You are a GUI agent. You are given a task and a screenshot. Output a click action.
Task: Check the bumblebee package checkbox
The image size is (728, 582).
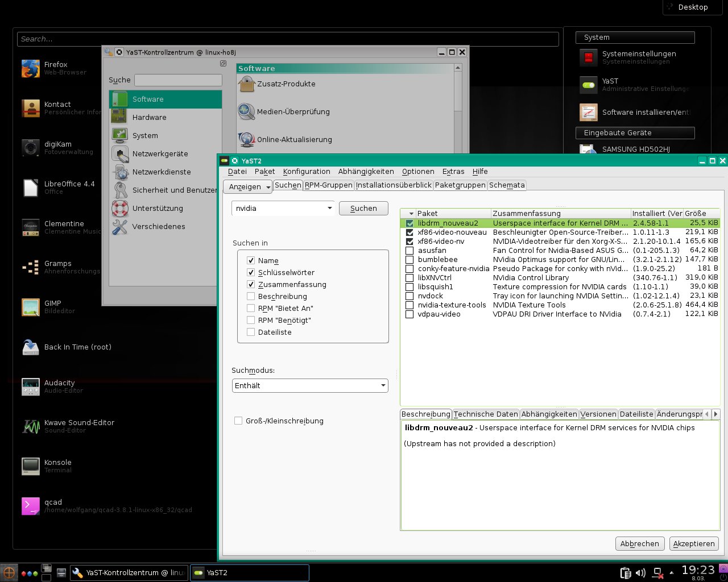click(409, 259)
